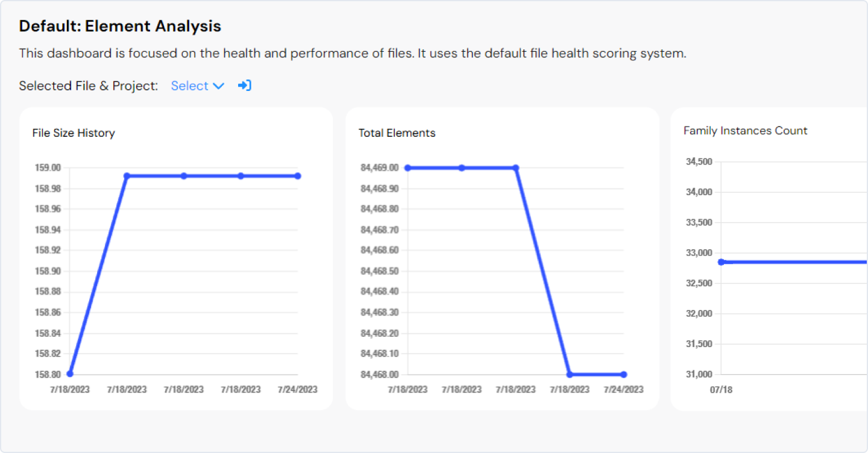This screenshot has height=453, width=868.
Task: Click the Family Instances Count chart title
Action: pyautogui.click(x=745, y=131)
